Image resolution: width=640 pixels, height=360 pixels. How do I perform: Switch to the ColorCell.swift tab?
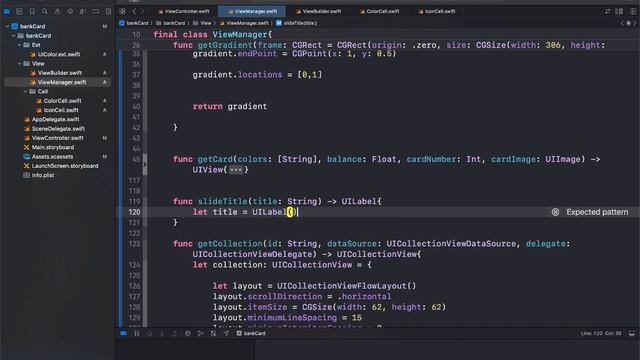[379, 11]
